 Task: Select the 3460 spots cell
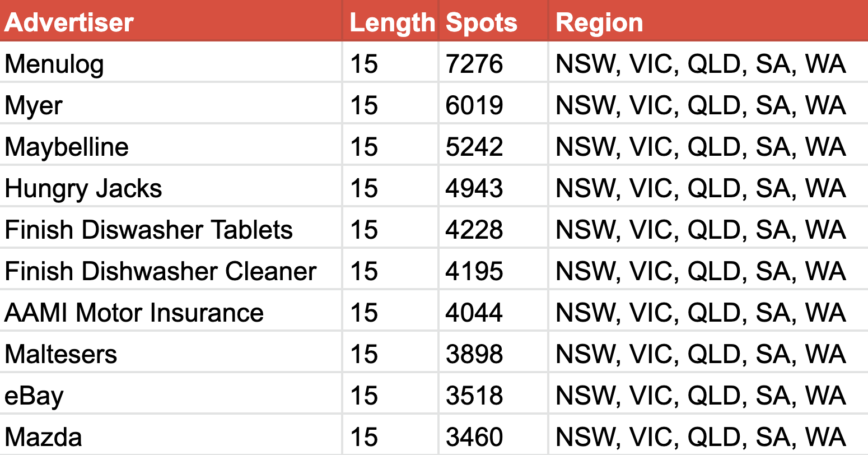pos(493,435)
